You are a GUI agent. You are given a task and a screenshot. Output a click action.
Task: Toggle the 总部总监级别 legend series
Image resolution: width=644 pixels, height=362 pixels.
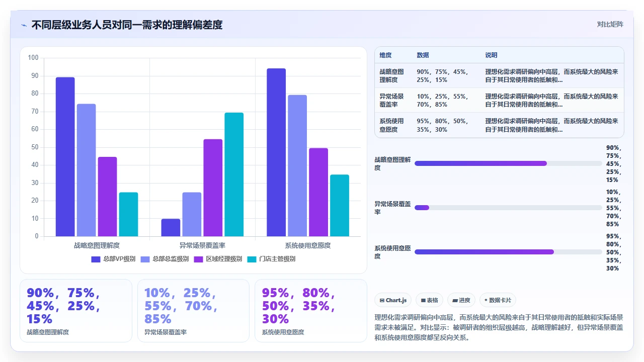coord(165,259)
